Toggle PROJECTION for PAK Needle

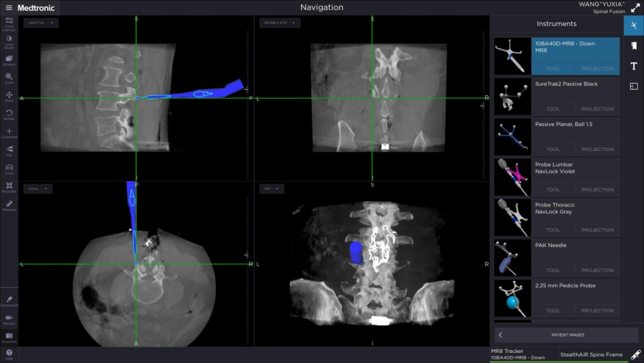(597, 270)
